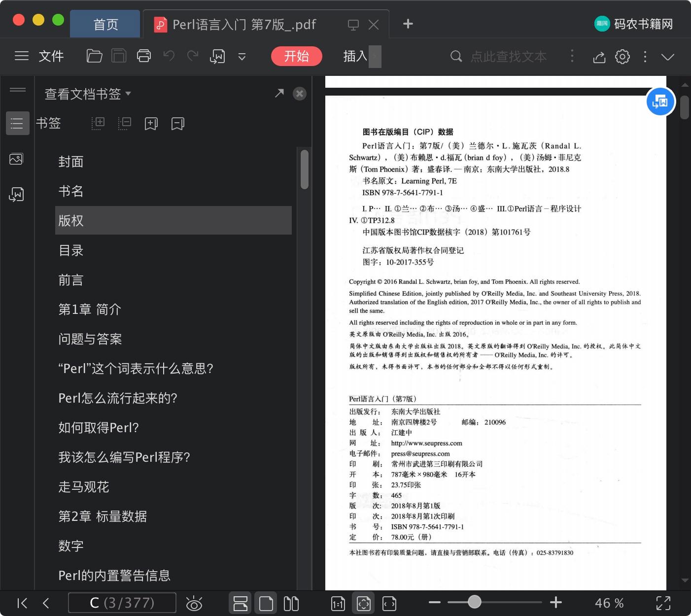Click the 码农书籍网 account label
This screenshot has width=691, height=616.
pos(643,24)
